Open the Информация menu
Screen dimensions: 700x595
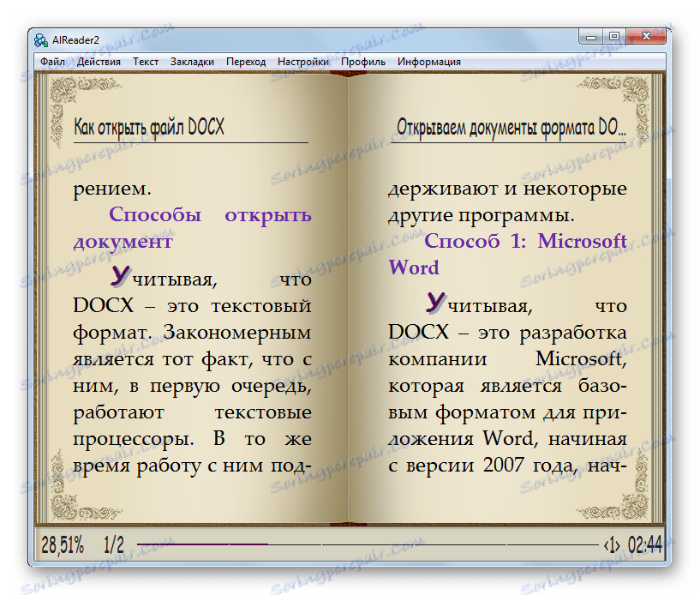(429, 62)
